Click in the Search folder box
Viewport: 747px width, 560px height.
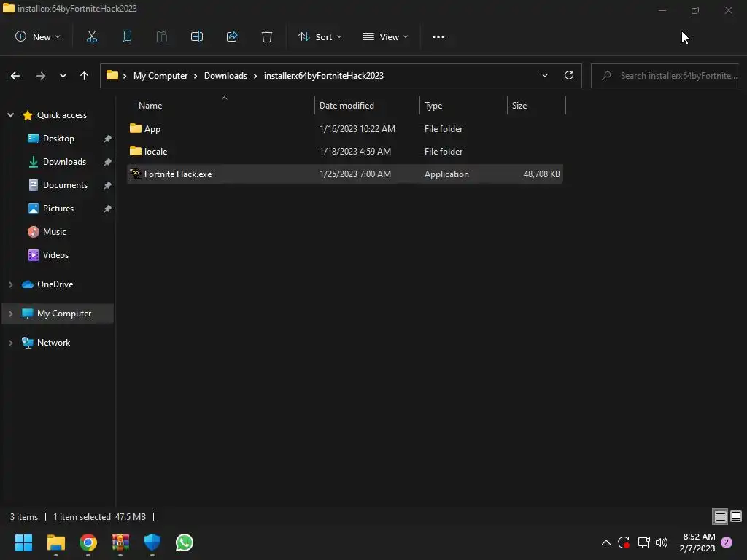tap(665, 76)
